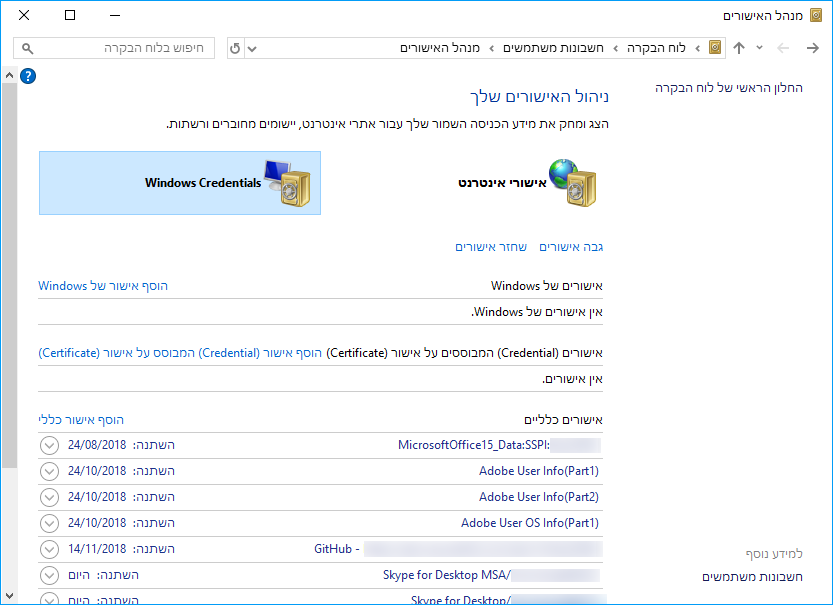Select the Windows Credentials tab
The image size is (833, 605).
point(180,183)
